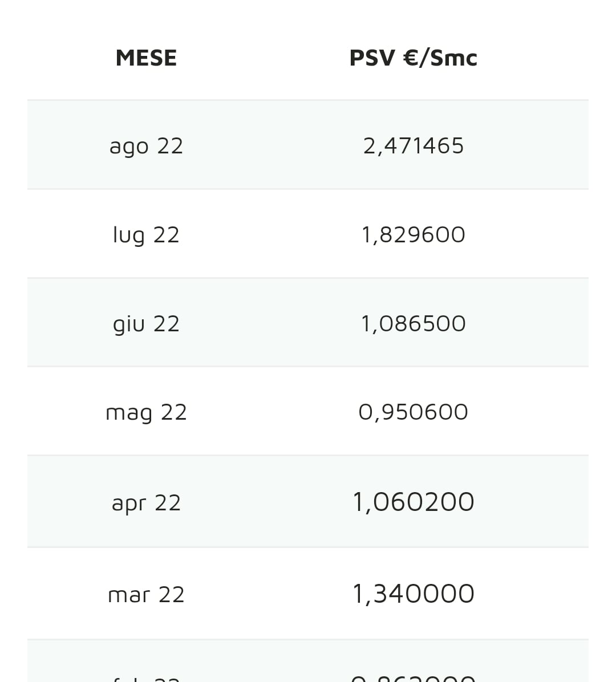Tap the value 1,086500

point(413,324)
